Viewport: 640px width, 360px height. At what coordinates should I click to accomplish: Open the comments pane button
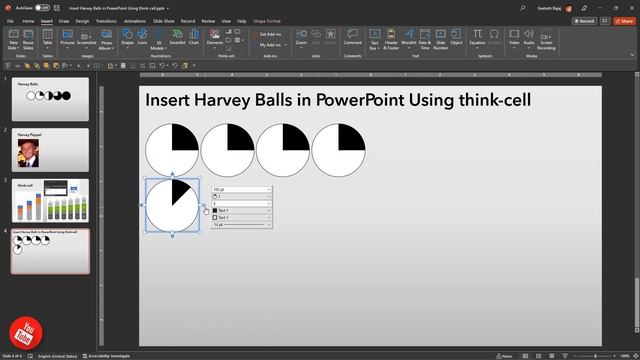point(605,21)
